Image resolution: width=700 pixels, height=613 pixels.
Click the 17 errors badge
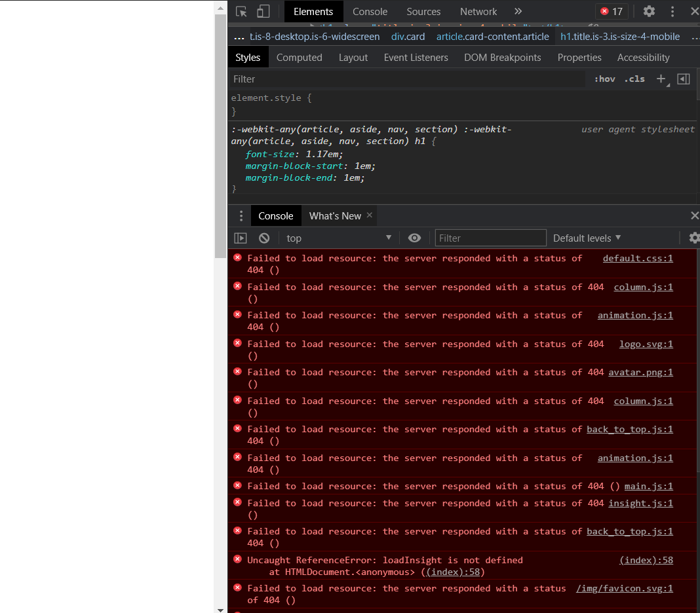[611, 11]
